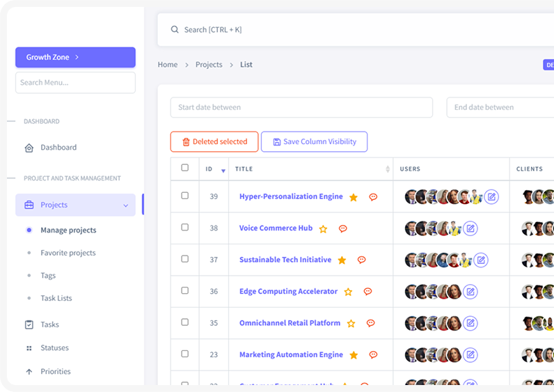This screenshot has height=392, width=554.
Task: Click the search magnifier icon
Action: 175,30
